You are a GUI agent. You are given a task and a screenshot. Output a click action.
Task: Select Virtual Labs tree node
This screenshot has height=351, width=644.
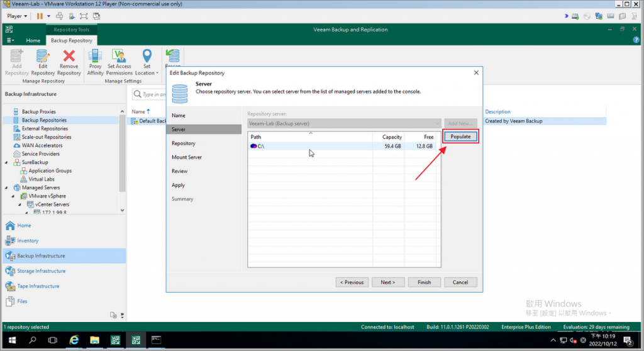[42, 179]
